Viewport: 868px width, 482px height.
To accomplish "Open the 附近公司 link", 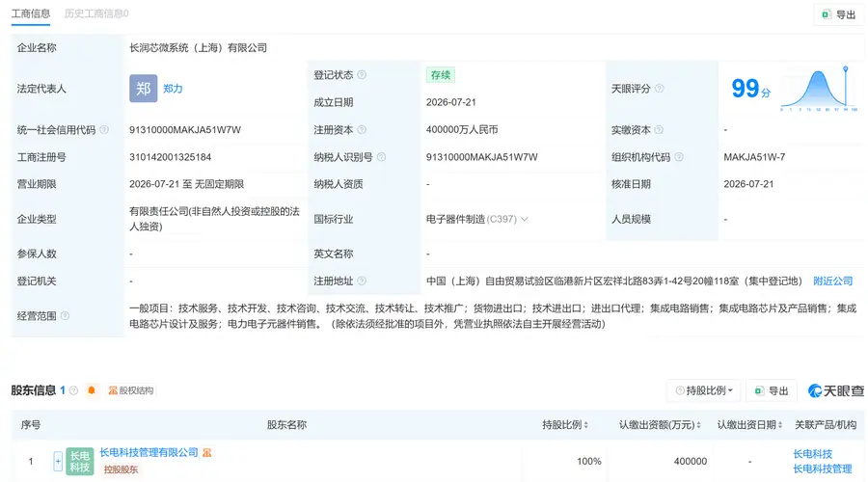I will 832,281.
